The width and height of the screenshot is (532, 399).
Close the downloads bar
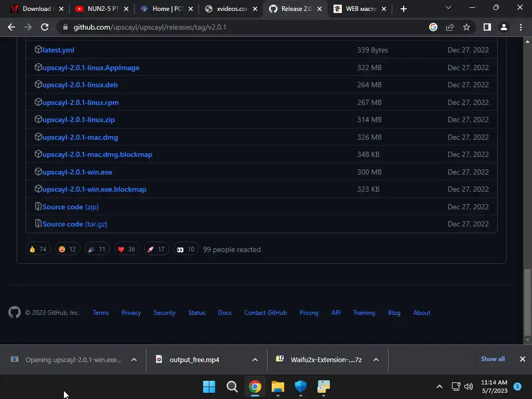pos(523,359)
